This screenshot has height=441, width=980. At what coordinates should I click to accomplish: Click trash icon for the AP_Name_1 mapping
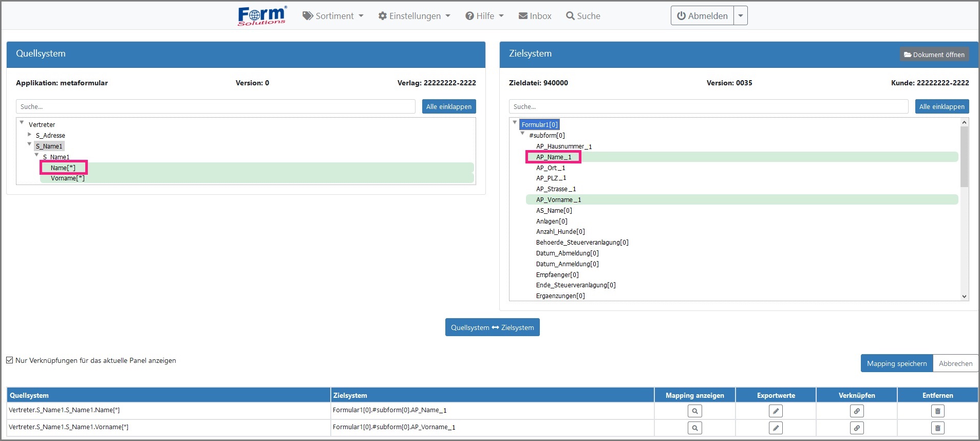click(937, 411)
